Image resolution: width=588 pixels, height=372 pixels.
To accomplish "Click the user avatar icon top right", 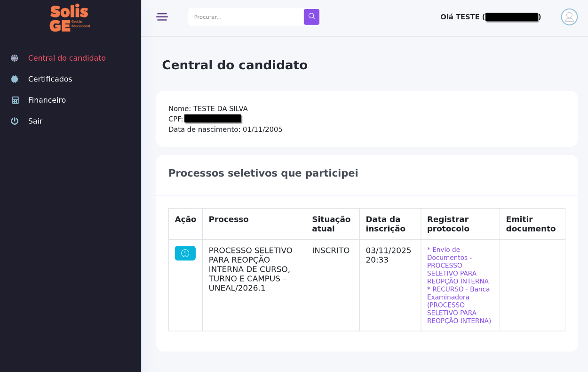I will click(x=569, y=16).
